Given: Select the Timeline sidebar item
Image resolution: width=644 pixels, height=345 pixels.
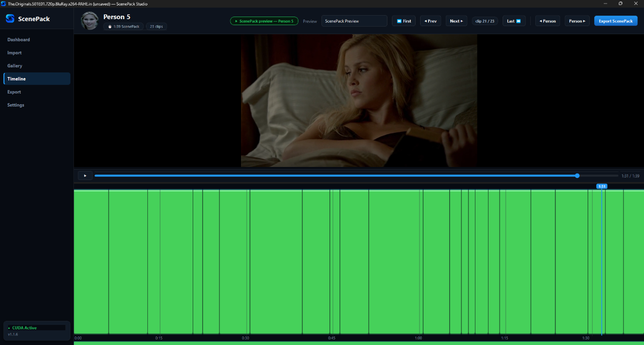Looking at the screenshot, I should pos(37,79).
